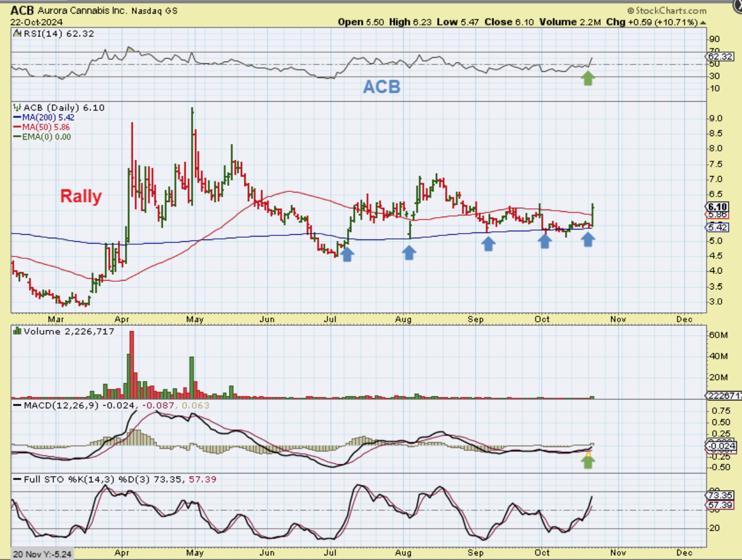Click the 20M volume axis label
The height and width of the screenshot is (560, 742).
click(x=719, y=377)
